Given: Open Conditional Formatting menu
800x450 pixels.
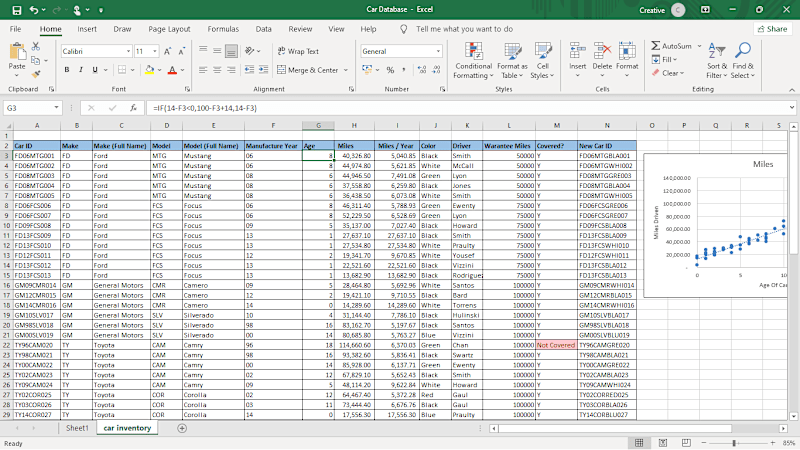Looking at the screenshot, I should (x=473, y=61).
